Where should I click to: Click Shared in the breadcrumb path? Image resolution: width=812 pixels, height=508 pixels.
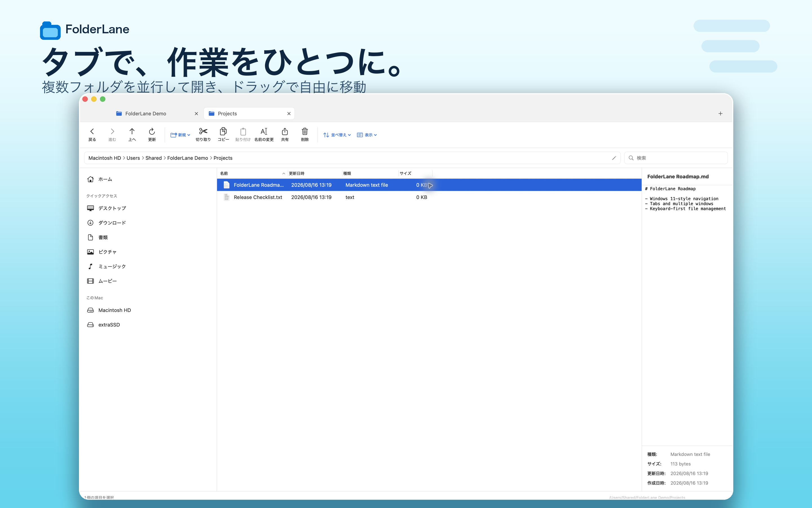(154, 158)
